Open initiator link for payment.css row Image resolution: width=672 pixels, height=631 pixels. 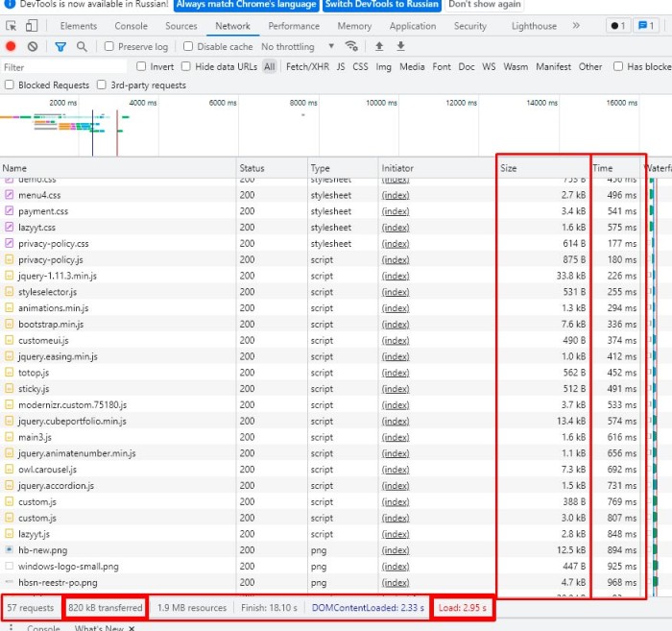pyautogui.click(x=396, y=211)
